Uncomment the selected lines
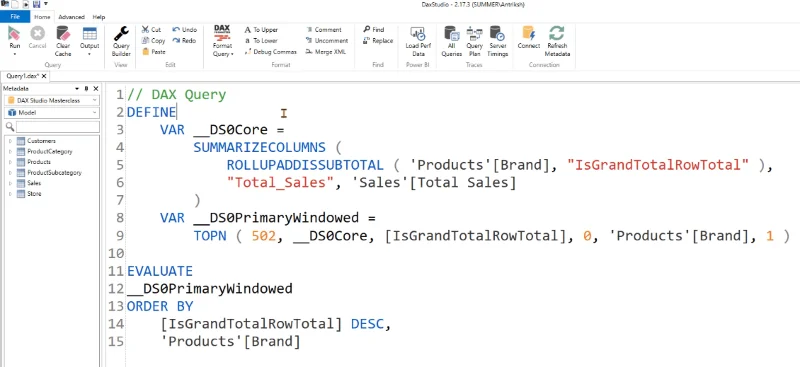This screenshot has height=367, width=800. pyautogui.click(x=327, y=40)
